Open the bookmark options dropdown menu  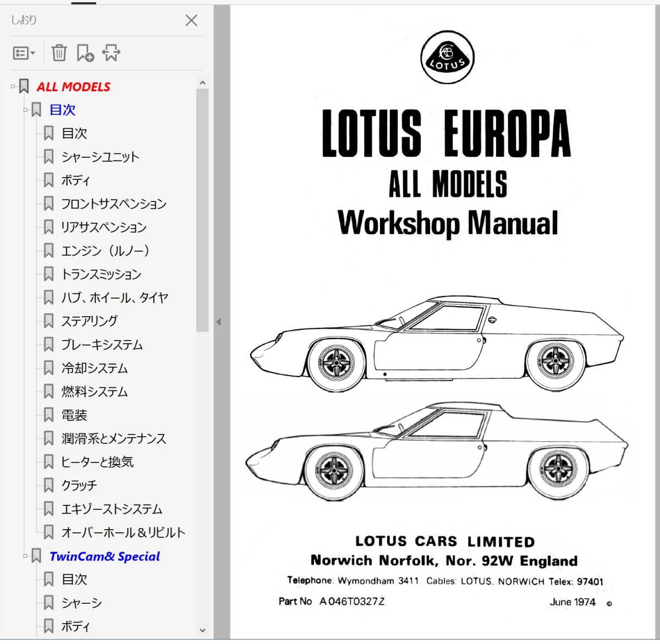tap(24, 53)
